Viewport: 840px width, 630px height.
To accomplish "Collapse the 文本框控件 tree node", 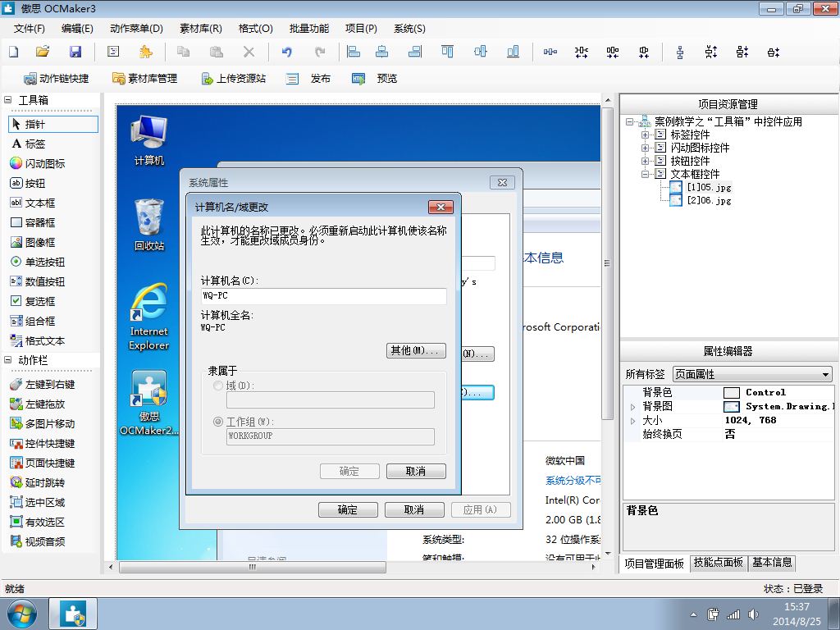I will 645,174.
